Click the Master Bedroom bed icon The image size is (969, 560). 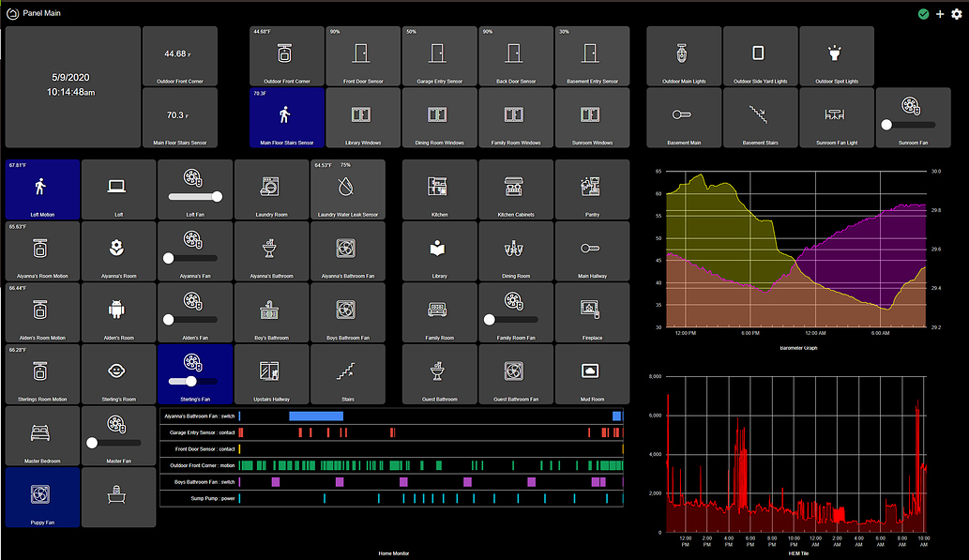click(x=42, y=431)
